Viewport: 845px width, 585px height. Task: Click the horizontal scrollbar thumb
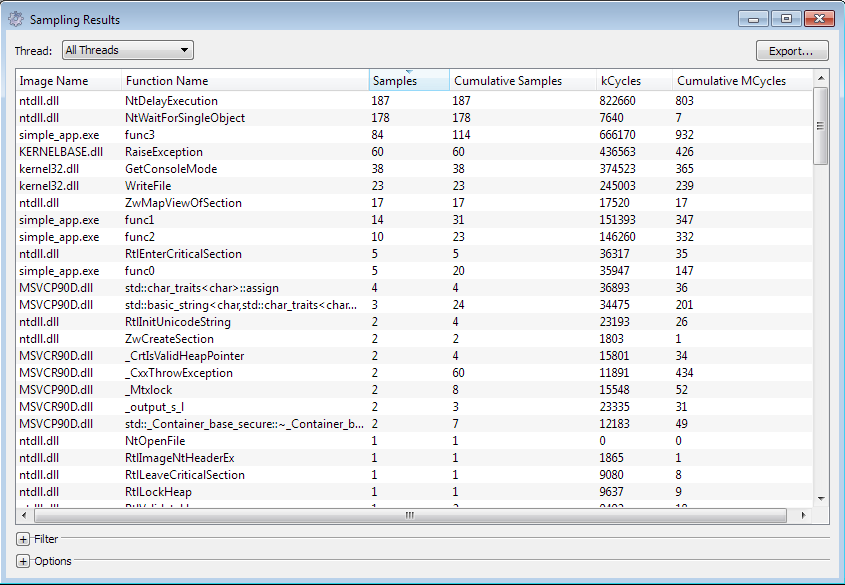click(x=410, y=516)
